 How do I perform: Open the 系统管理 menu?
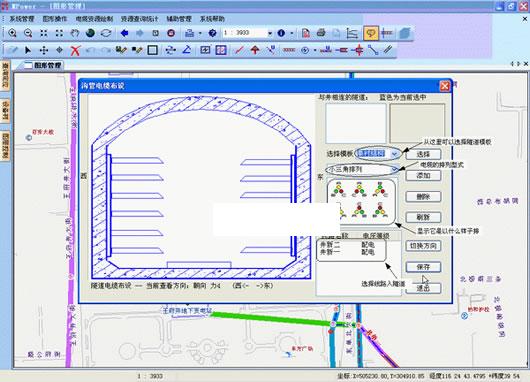click(x=22, y=19)
